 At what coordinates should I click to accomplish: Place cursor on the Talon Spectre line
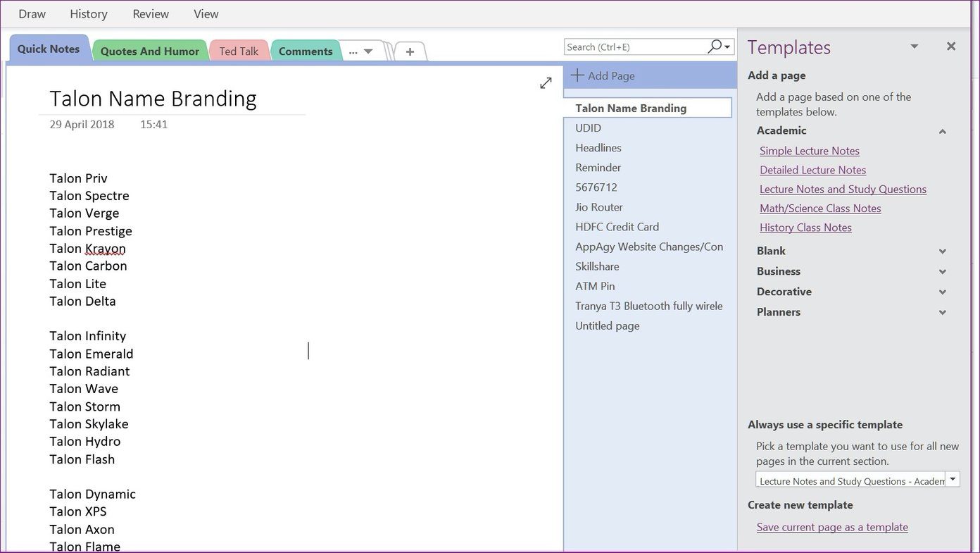[x=89, y=195]
